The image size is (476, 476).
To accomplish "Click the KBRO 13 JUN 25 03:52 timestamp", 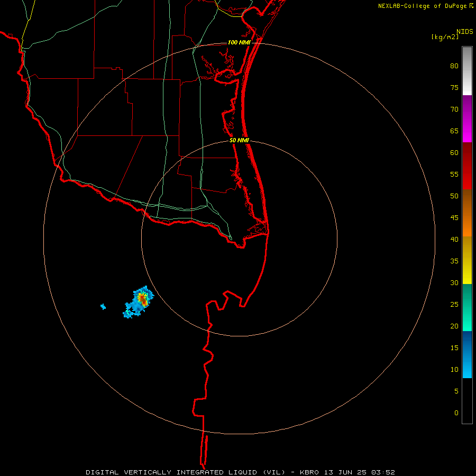I will coord(347,472).
